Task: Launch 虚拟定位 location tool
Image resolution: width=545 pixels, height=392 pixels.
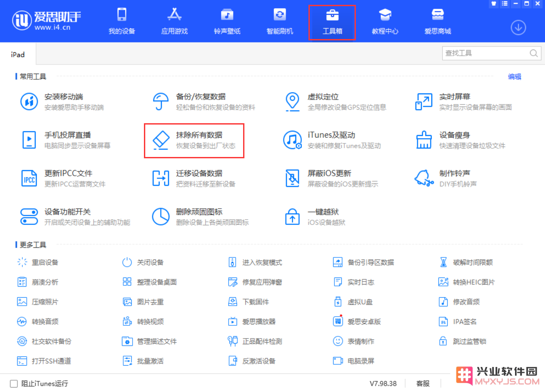Action: (x=335, y=102)
